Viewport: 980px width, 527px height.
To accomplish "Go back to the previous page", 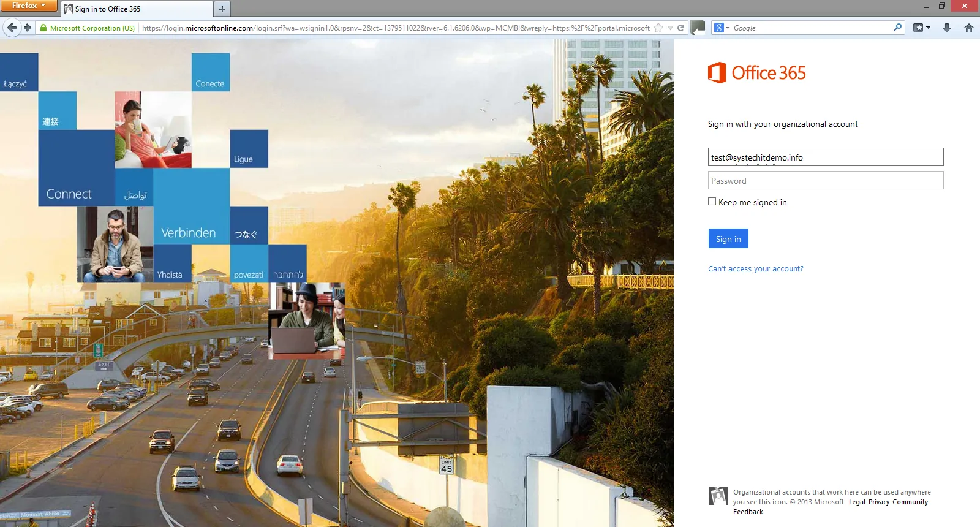I will pyautogui.click(x=12, y=28).
